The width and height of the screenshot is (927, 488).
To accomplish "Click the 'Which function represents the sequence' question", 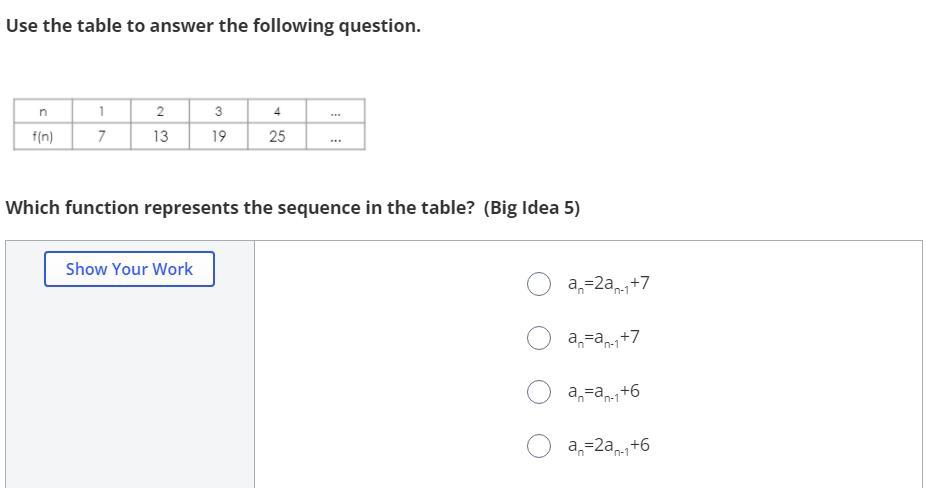I will click(x=240, y=208).
